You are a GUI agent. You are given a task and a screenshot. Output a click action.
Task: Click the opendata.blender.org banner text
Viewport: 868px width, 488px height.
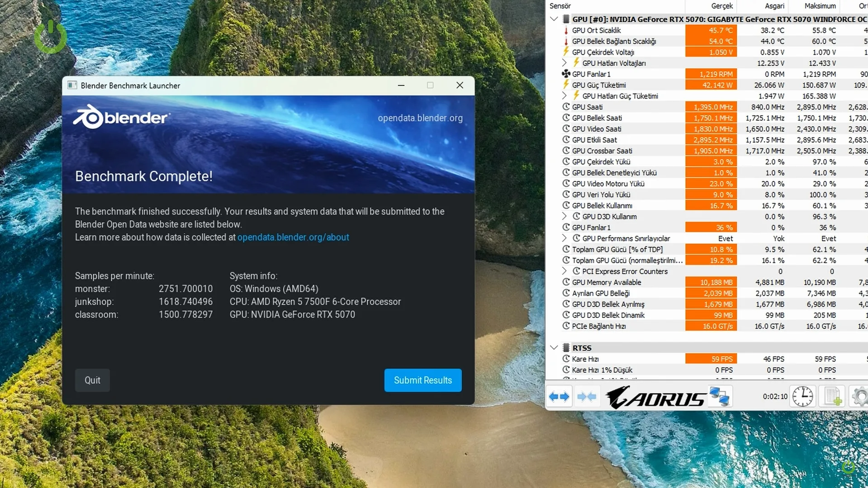(420, 118)
